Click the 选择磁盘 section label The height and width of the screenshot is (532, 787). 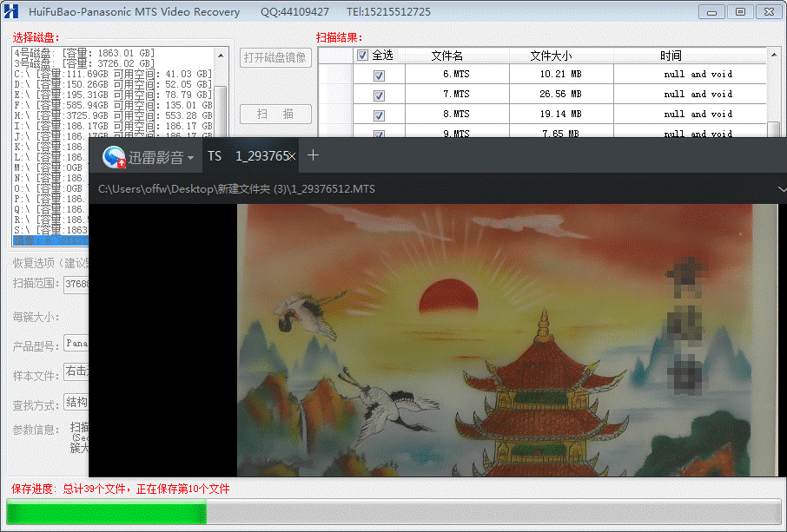[36, 37]
